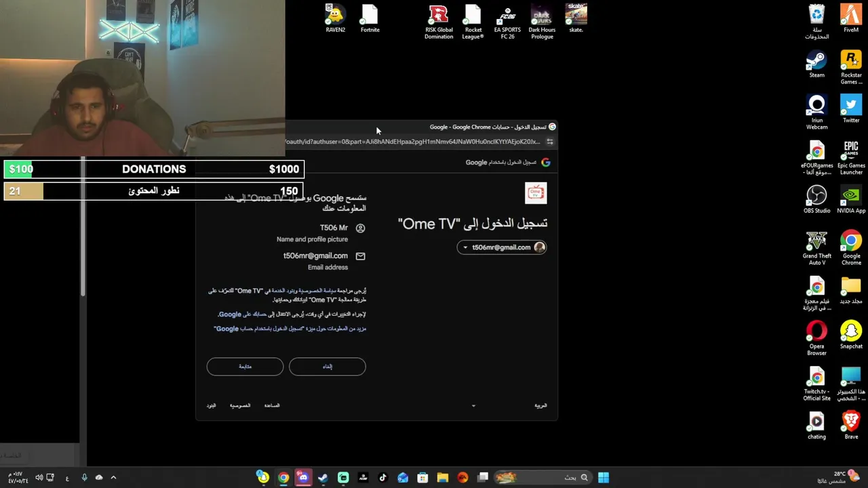Open Rockstar Games launcher icon

pos(851,67)
